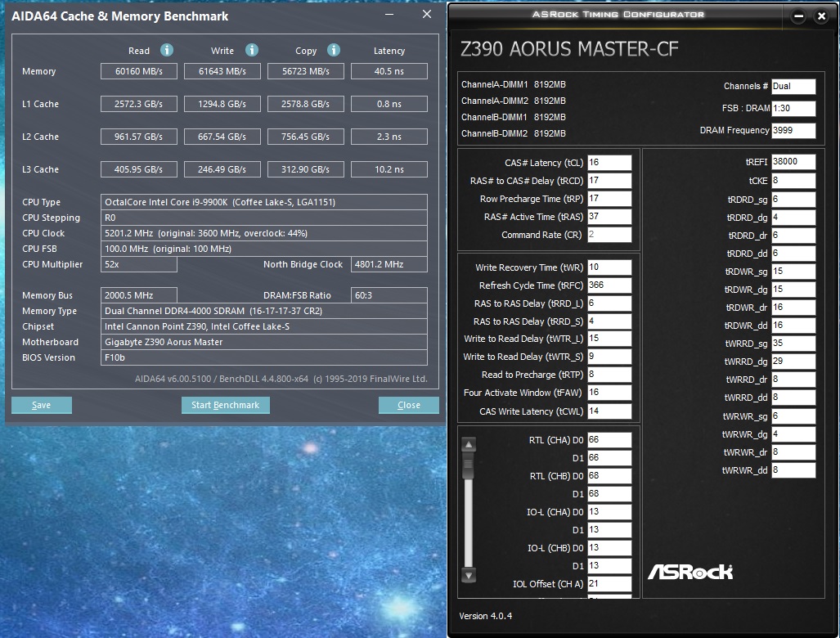Select the RAS# Active Time (tRAS) field
Screen dimensions: 840x638
[609, 217]
